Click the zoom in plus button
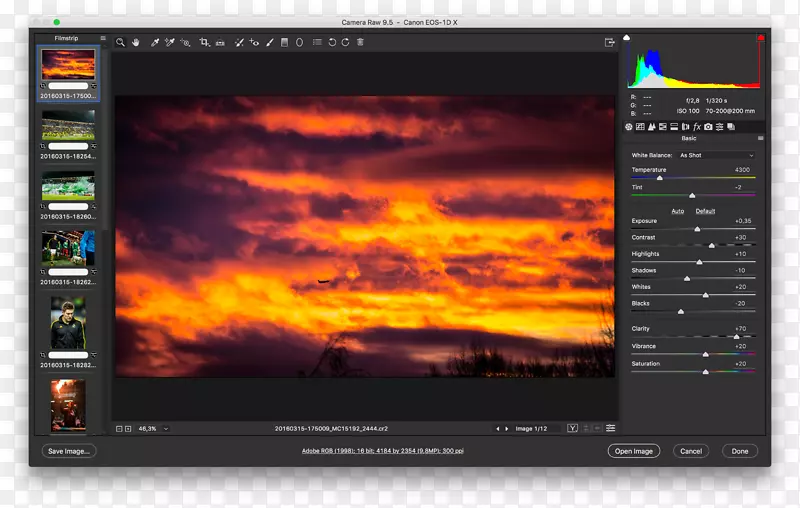Screen dimensions: 800x508 [128, 429]
